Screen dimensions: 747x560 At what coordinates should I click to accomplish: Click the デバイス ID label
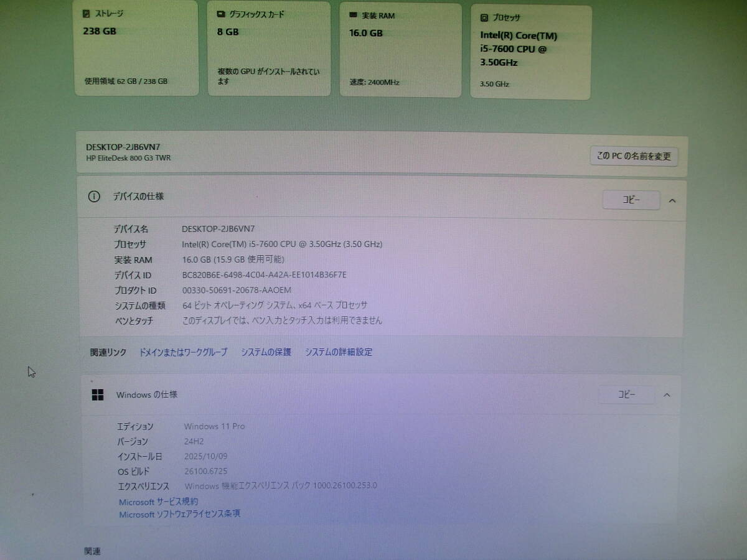coord(133,275)
